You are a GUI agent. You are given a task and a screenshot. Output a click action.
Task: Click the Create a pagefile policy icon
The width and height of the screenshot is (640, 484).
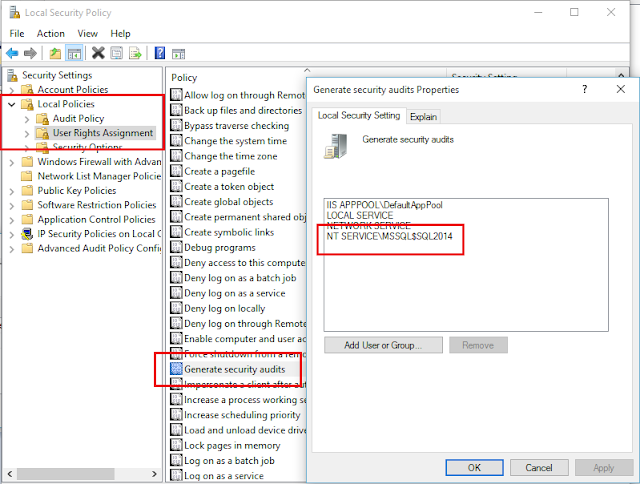[x=176, y=171]
